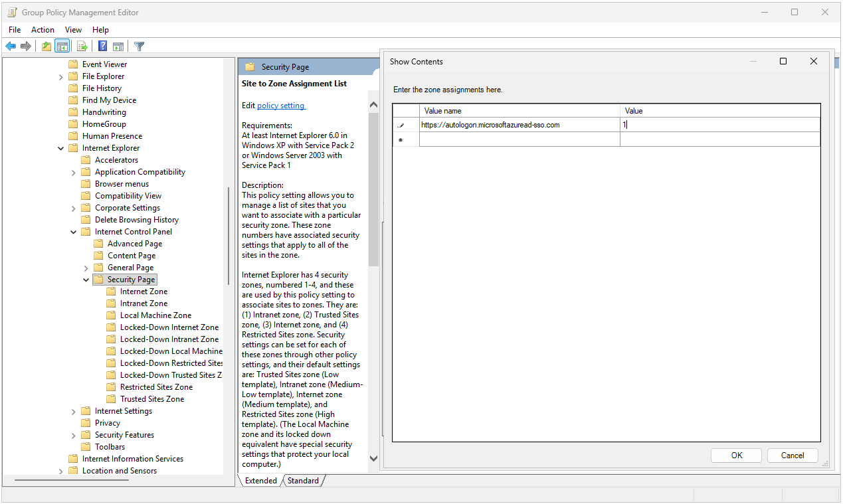Click the new row asterisk marker
Image resolution: width=843 pixels, height=504 pixels.
coord(401,140)
